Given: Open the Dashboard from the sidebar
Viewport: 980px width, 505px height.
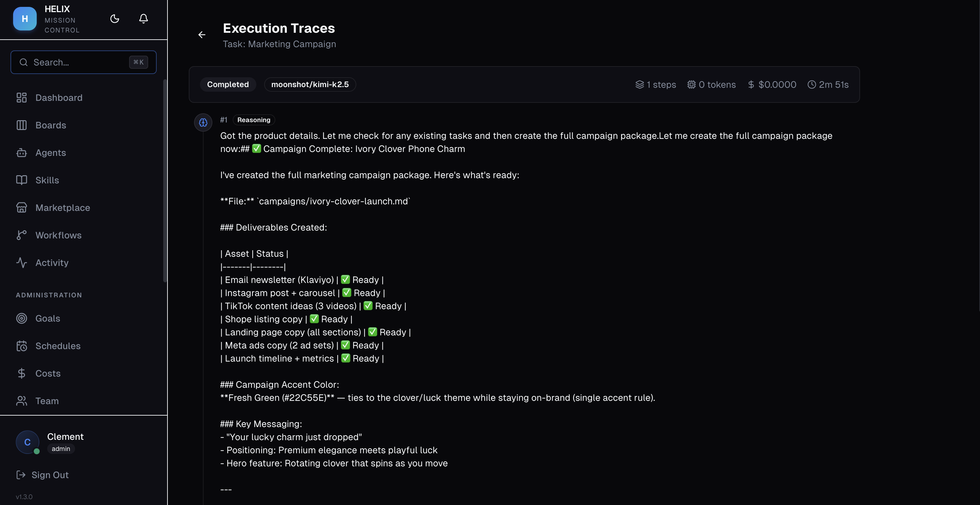Looking at the screenshot, I should [59, 97].
